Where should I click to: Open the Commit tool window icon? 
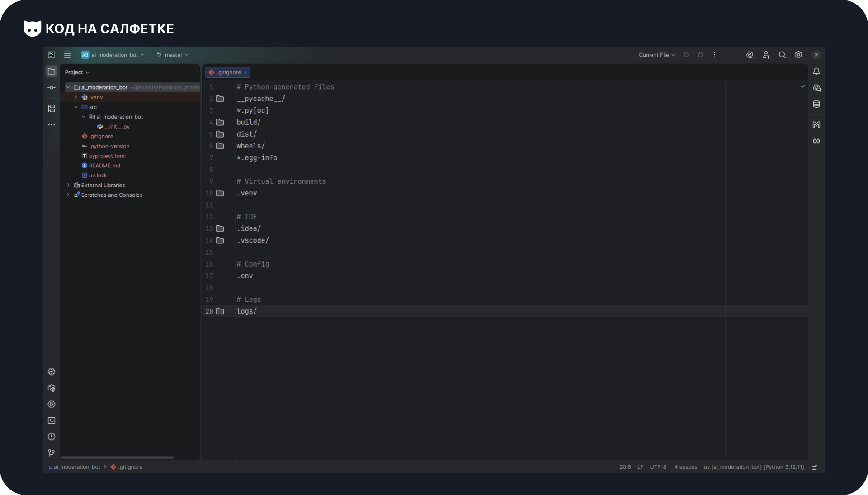(x=52, y=88)
